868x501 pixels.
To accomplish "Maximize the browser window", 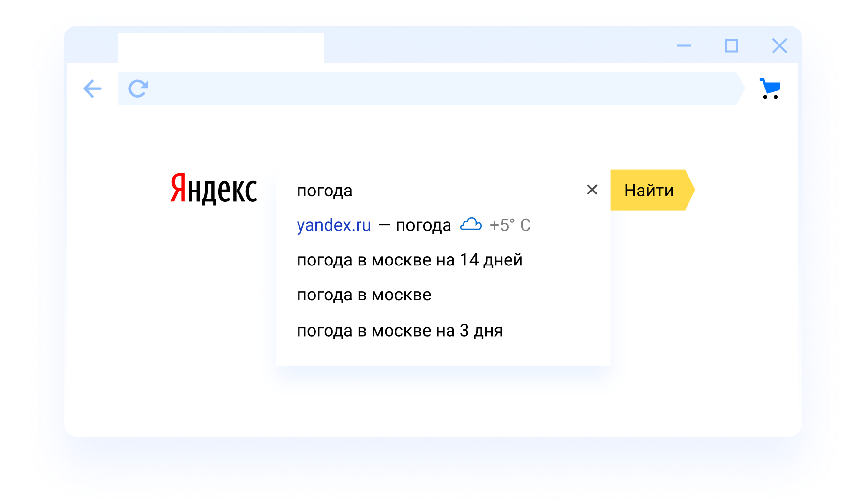I will [731, 46].
